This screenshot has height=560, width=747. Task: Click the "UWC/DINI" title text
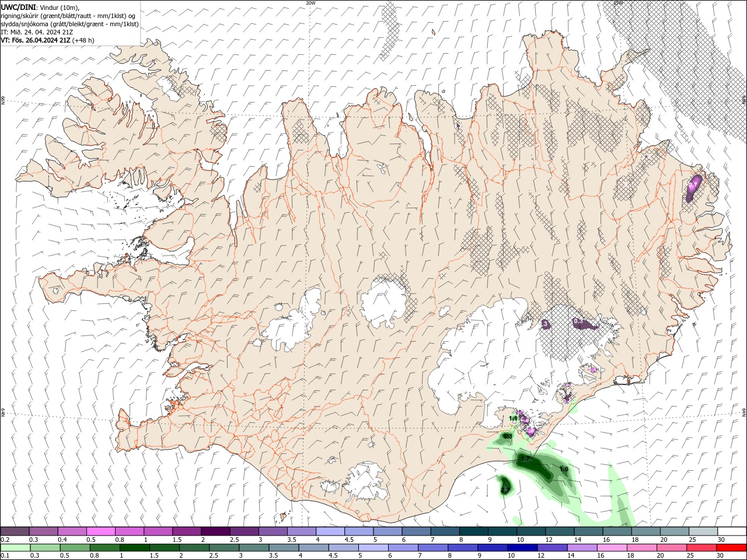18,7
